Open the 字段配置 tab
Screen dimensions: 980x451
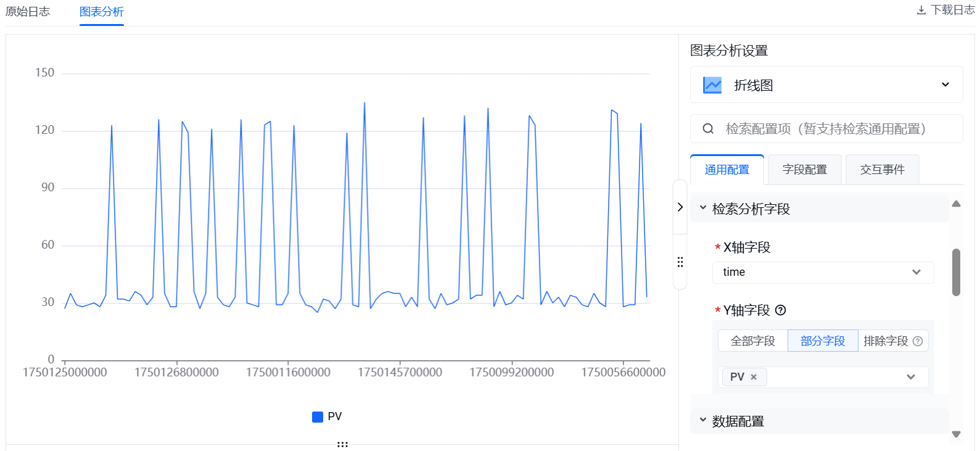pyautogui.click(x=804, y=170)
